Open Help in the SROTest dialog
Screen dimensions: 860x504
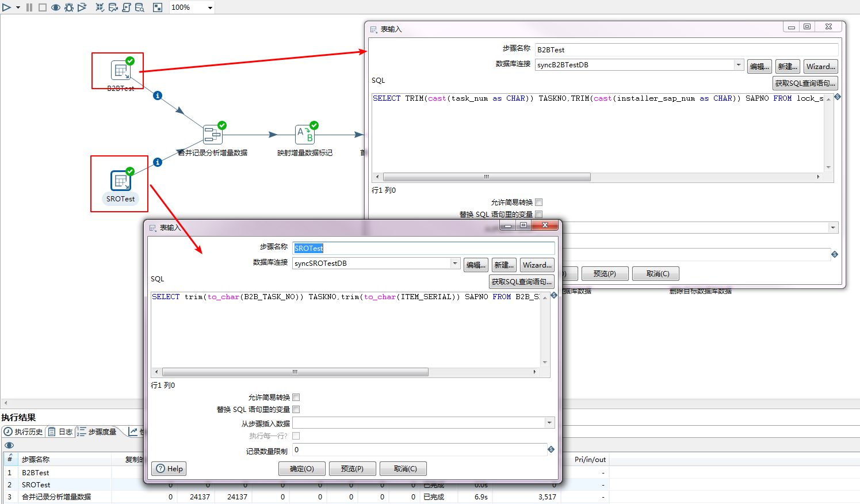point(170,468)
